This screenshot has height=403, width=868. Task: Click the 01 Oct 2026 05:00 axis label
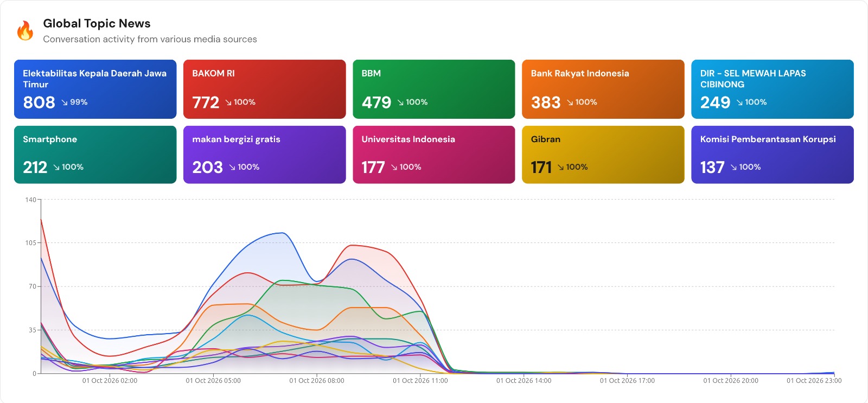(x=213, y=381)
